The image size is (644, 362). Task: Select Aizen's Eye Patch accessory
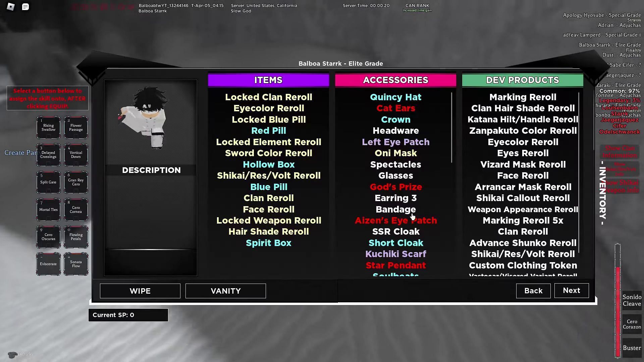click(395, 220)
